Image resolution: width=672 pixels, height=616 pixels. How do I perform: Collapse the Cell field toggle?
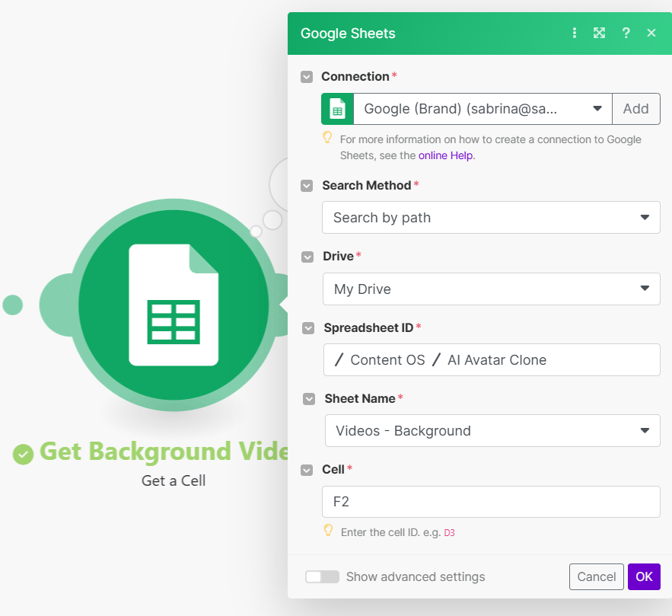point(307,471)
